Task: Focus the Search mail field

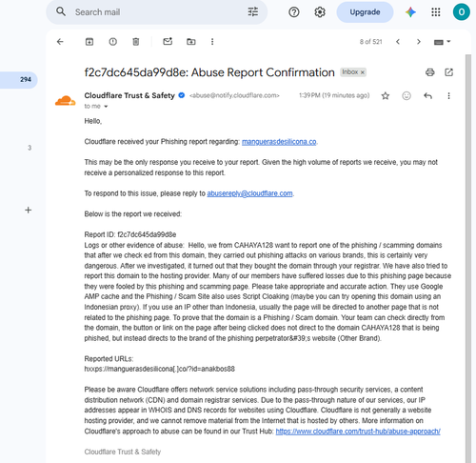Action: 157,12
